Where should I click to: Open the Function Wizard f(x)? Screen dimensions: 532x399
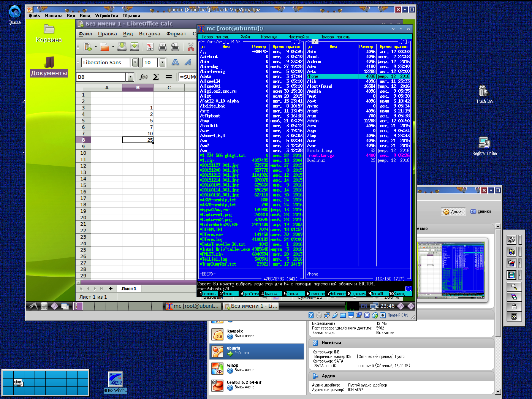coord(143,77)
